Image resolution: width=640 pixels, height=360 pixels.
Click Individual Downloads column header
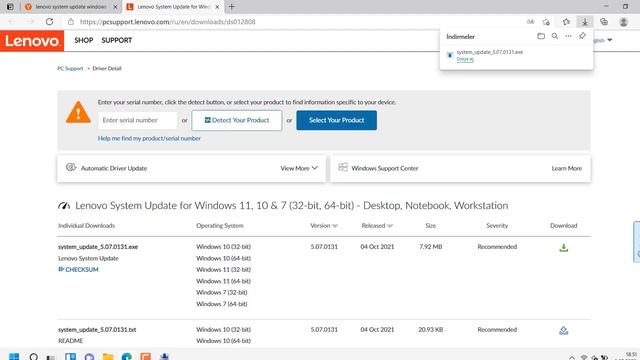pyautogui.click(x=87, y=226)
